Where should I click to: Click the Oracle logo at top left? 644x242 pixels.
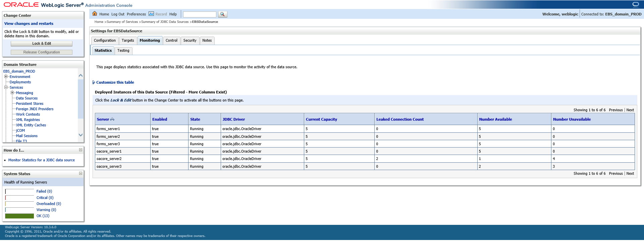click(x=21, y=5)
